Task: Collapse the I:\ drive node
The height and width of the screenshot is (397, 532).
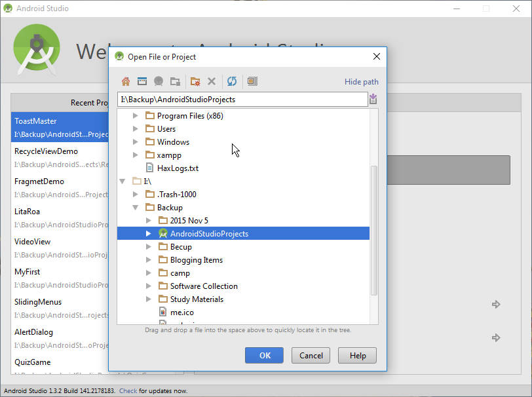Action: click(123, 181)
